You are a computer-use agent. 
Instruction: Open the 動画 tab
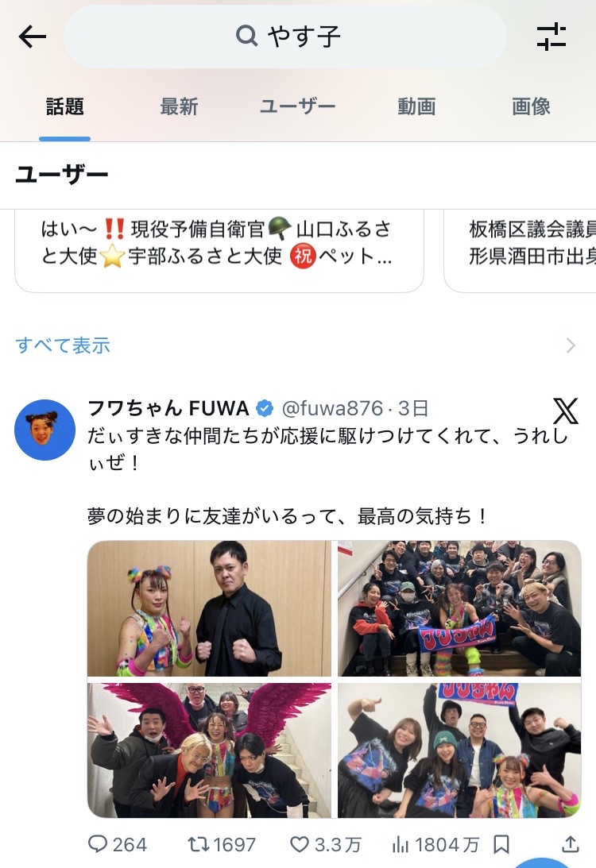[416, 106]
